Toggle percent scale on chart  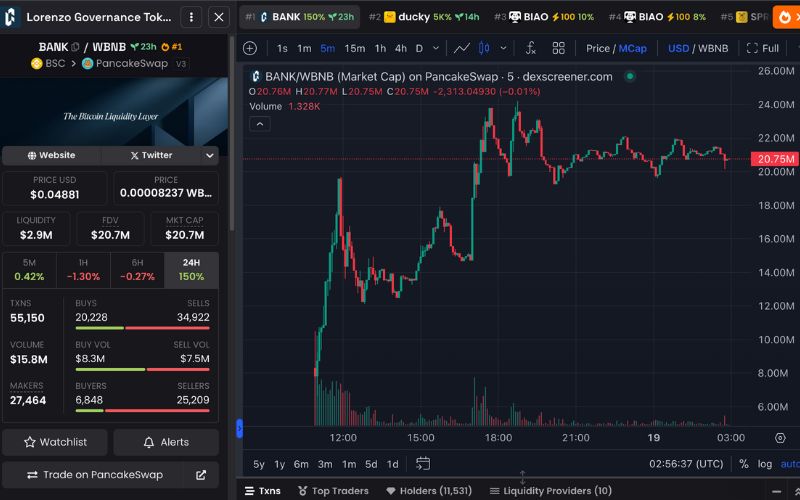744,464
